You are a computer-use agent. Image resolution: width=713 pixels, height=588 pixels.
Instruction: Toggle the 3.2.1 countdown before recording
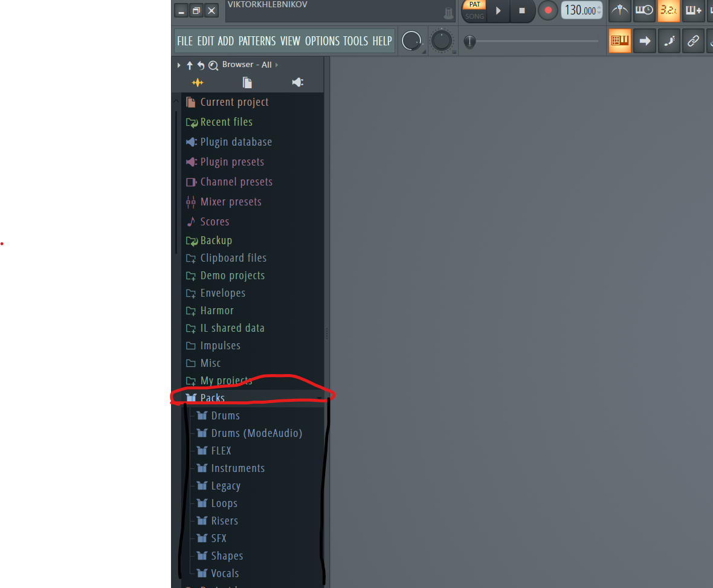tap(668, 10)
